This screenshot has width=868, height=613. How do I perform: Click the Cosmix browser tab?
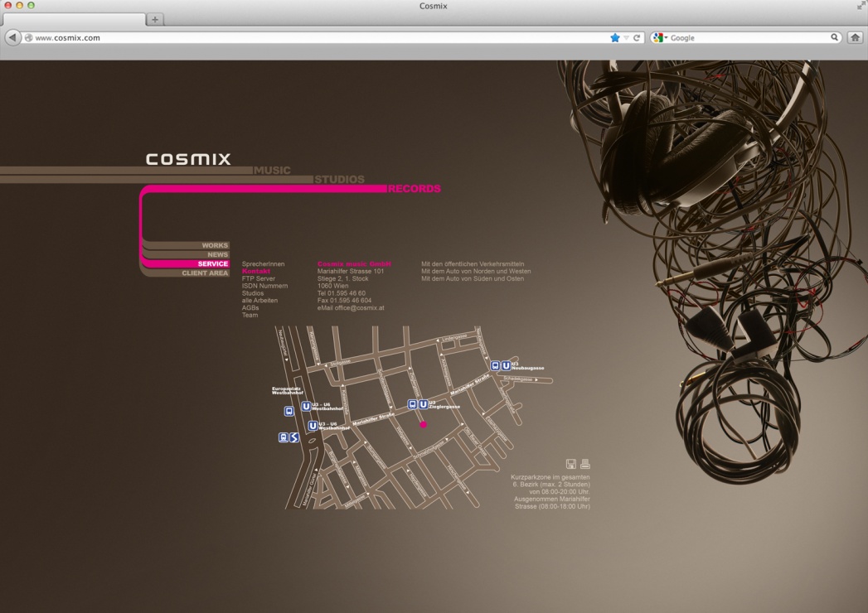click(x=74, y=19)
